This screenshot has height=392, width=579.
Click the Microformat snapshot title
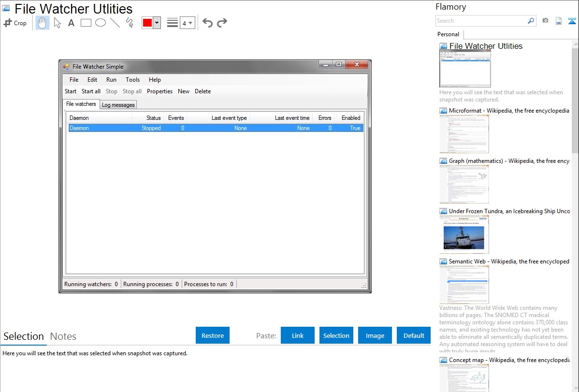pyautogui.click(x=509, y=111)
